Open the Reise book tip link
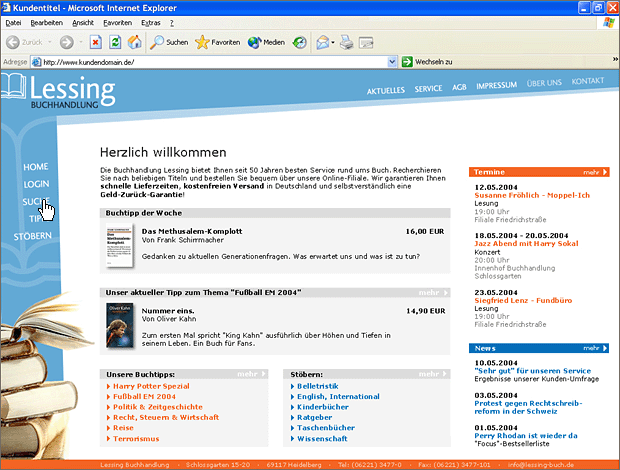 click(123, 428)
